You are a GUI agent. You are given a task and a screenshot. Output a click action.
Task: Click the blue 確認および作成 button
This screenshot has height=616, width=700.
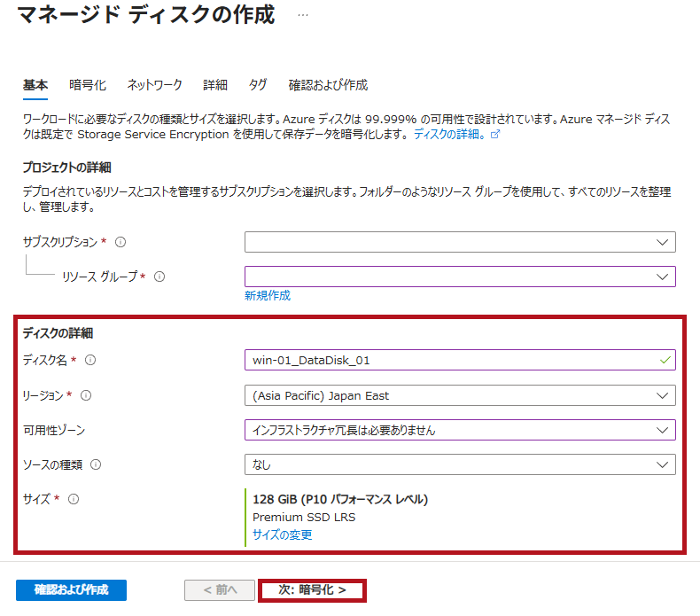(71, 590)
